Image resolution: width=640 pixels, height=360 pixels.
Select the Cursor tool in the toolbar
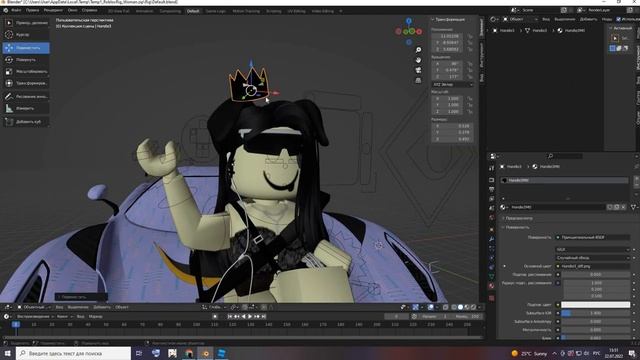click(x=26, y=35)
